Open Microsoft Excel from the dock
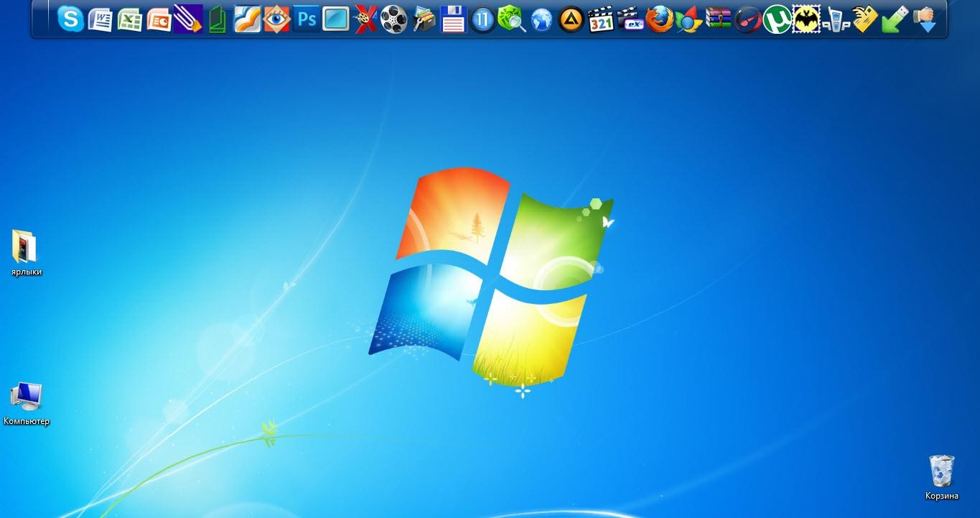980x518 pixels. 129,19
